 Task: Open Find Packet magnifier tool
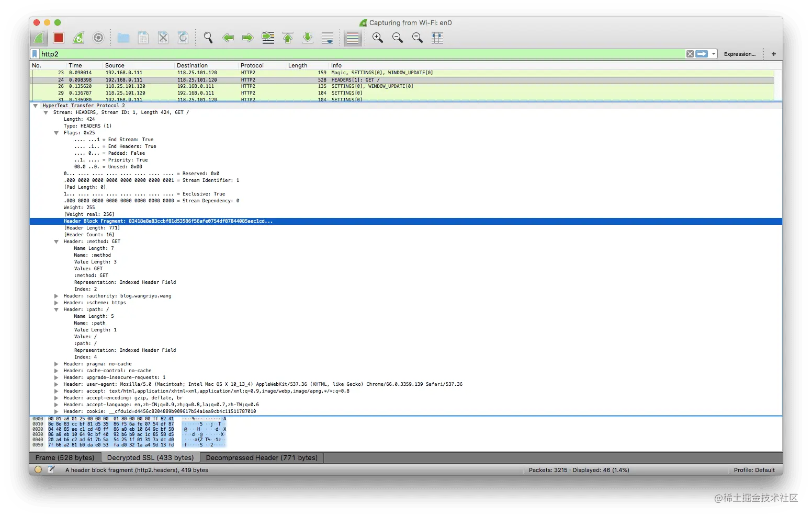[x=208, y=38]
